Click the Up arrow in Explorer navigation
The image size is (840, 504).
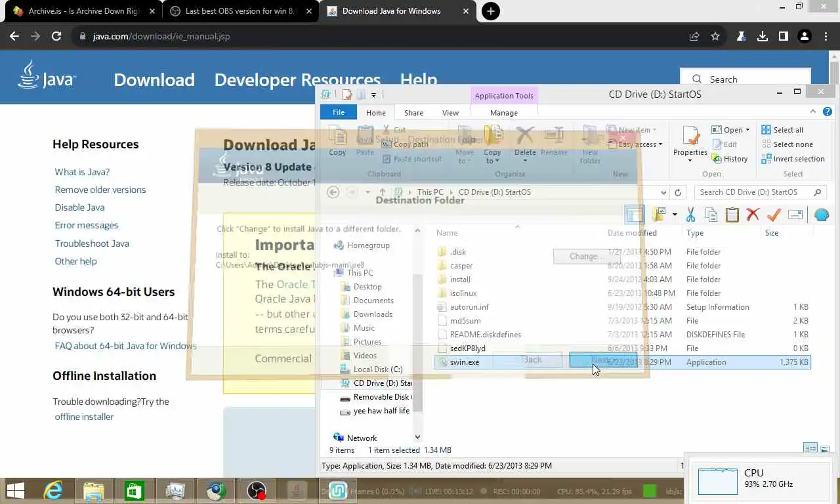(x=382, y=192)
